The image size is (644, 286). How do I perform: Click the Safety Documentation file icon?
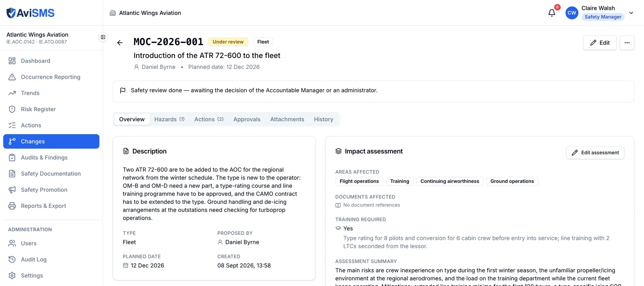point(12,174)
